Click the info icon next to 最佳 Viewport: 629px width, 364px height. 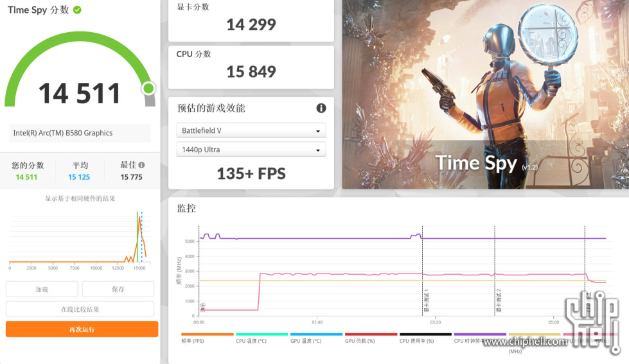[x=141, y=165]
